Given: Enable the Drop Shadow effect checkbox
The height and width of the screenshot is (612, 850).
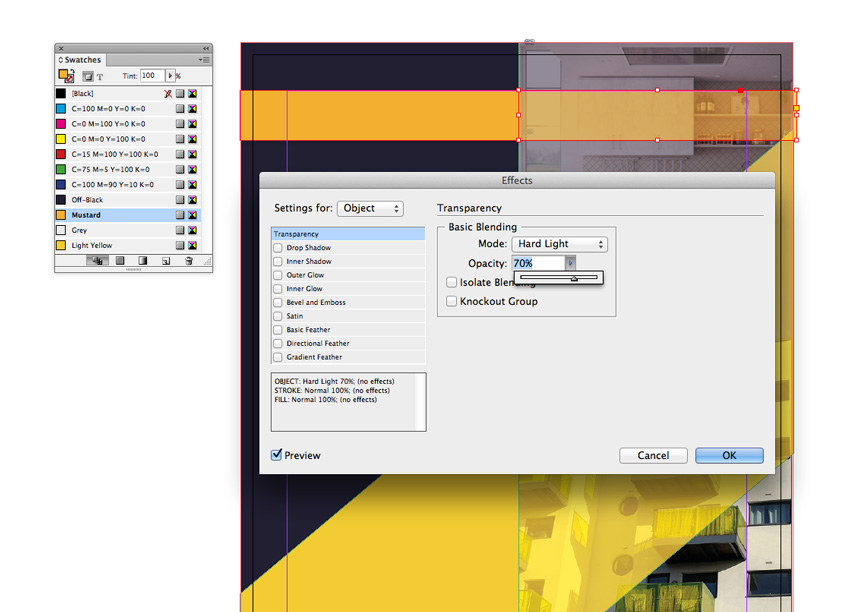Looking at the screenshot, I should [x=278, y=248].
